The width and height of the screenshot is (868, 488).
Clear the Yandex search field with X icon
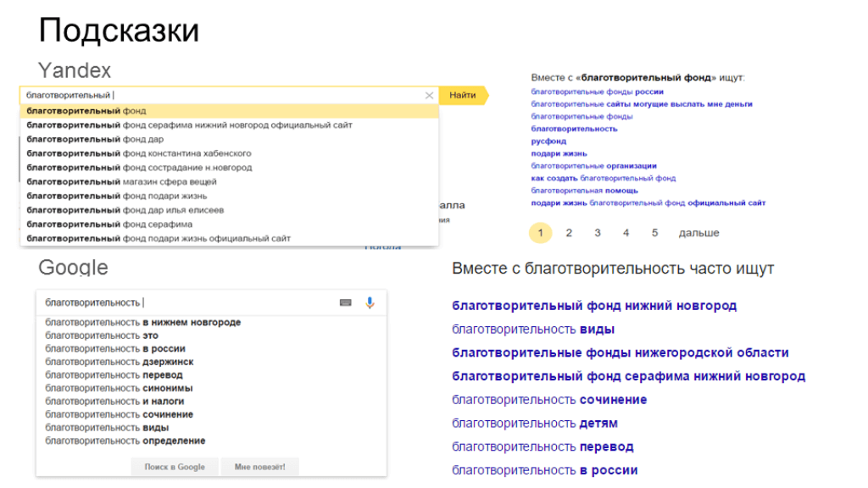pyautogui.click(x=429, y=96)
